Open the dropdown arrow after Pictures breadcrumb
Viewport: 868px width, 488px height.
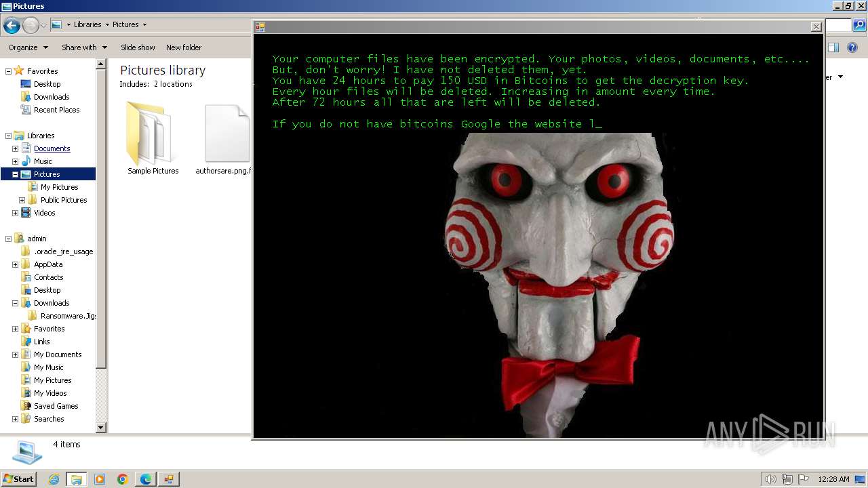[x=144, y=24]
